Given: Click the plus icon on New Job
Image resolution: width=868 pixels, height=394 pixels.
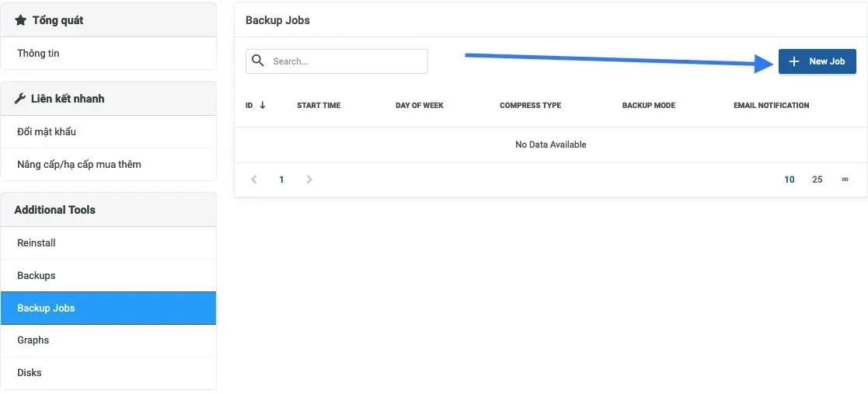Looking at the screenshot, I should pyautogui.click(x=794, y=61).
